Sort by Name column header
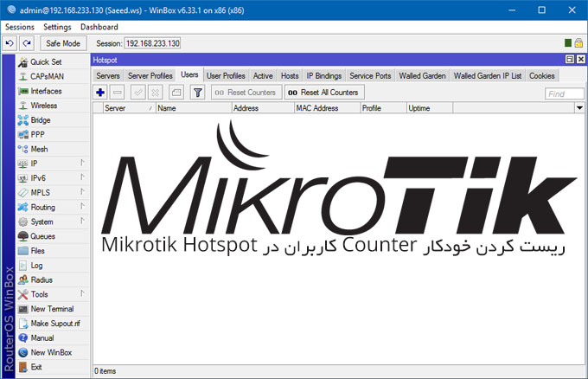The height and width of the screenshot is (379, 588). pos(194,108)
